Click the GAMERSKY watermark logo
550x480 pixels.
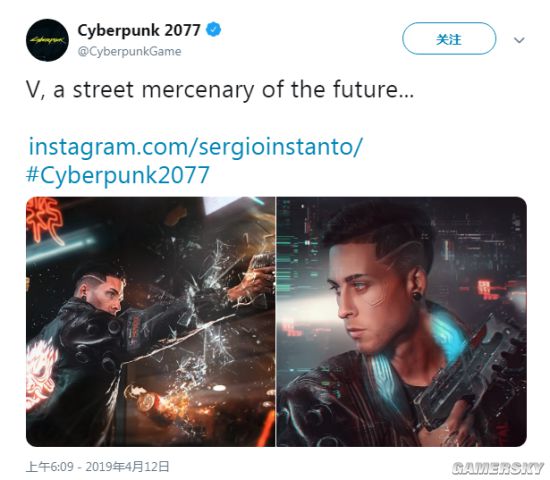coord(498,468)
